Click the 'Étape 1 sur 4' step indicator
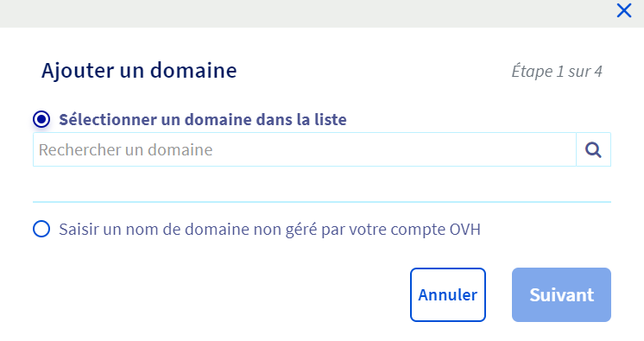Image resolution: width=644 pixels, height=341 pixels. pyautogui.click(x=557, y=72)
